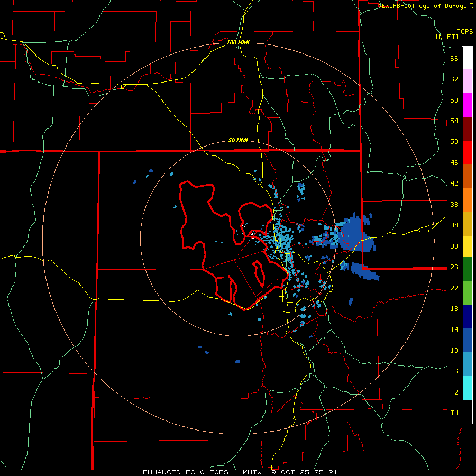Click the '26' legend value

(x=454, y=267)
